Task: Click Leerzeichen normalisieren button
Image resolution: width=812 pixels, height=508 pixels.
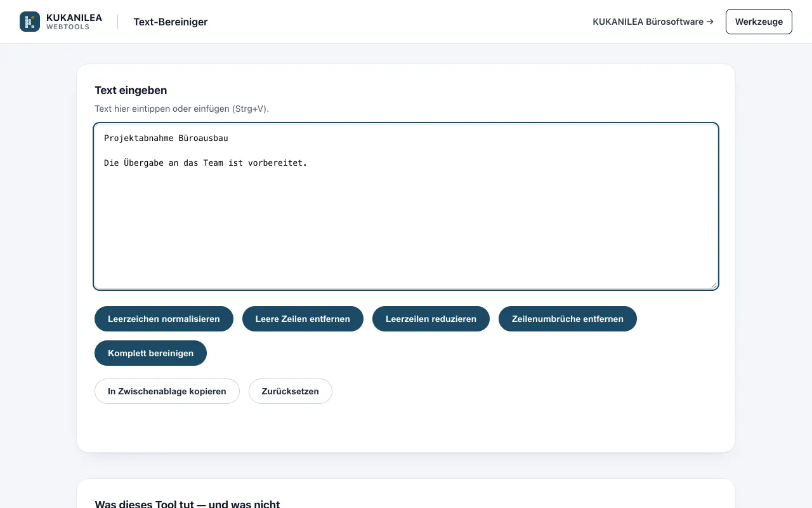Action: [164, 319]
